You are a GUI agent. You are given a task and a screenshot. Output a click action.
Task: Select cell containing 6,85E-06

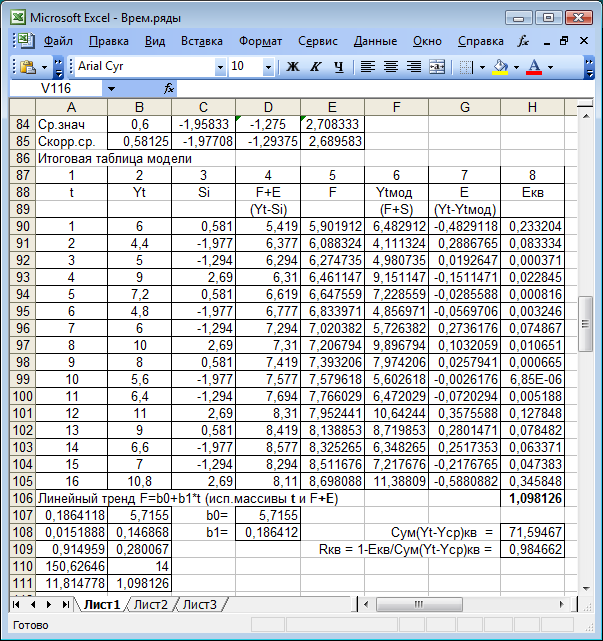pyautogui.click(x=532, y=379)
